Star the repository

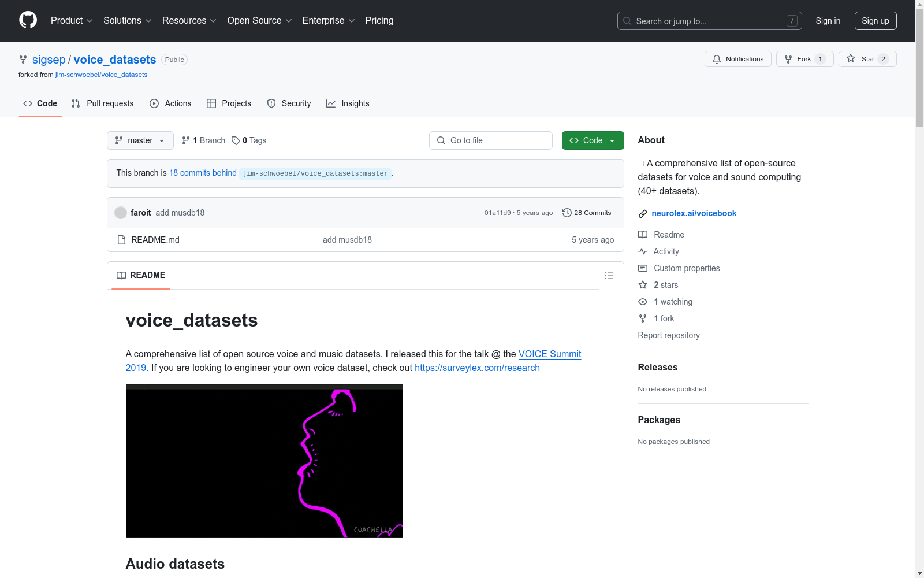coord(867,59)
